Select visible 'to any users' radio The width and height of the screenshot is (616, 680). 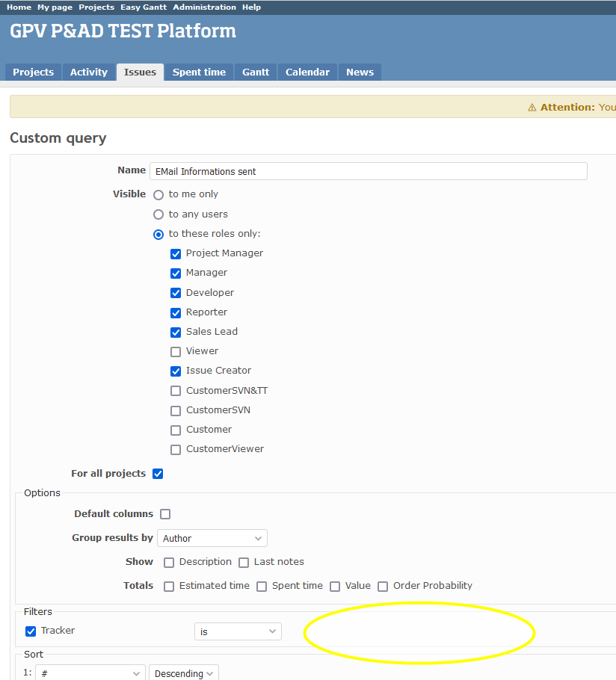click(x=158, y=214)
